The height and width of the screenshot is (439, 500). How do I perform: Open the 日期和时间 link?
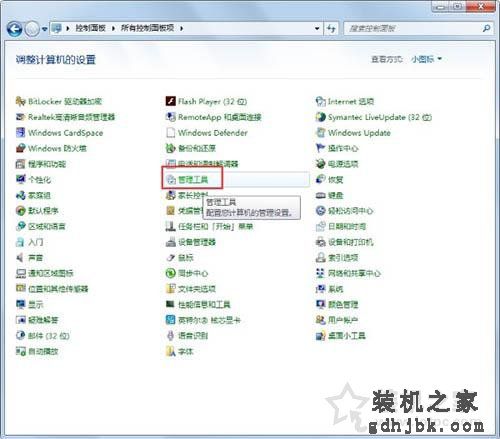coord(347,226)
